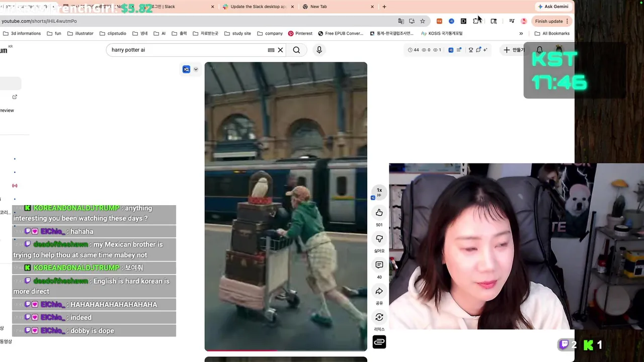Dislike the Short with thumbs-down icon
This screenshot has height=362, width=644.
[x=379, y=239]
